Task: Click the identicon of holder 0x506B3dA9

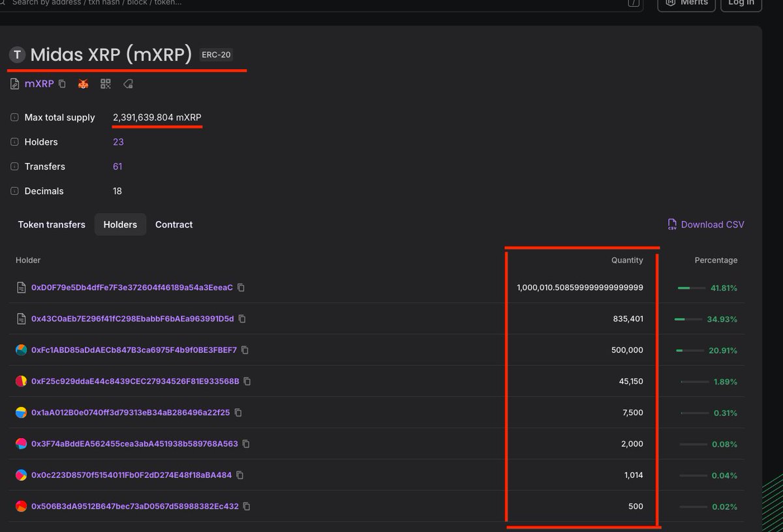Action: pyautogui.click(x=21, y=507)
